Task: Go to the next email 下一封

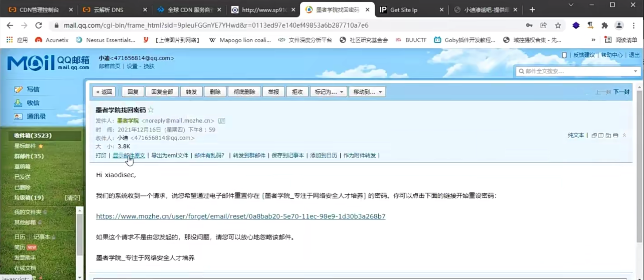Action: coord(621,92)
